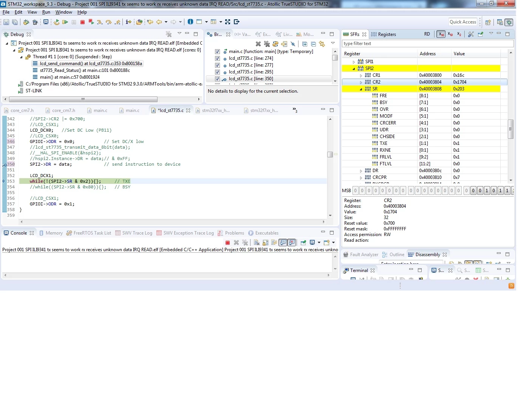The width and height of the screenshot is (532, 401).
Task: Click Console terminate red square icon
Action: pyautogui.click(x=227, y=242)
